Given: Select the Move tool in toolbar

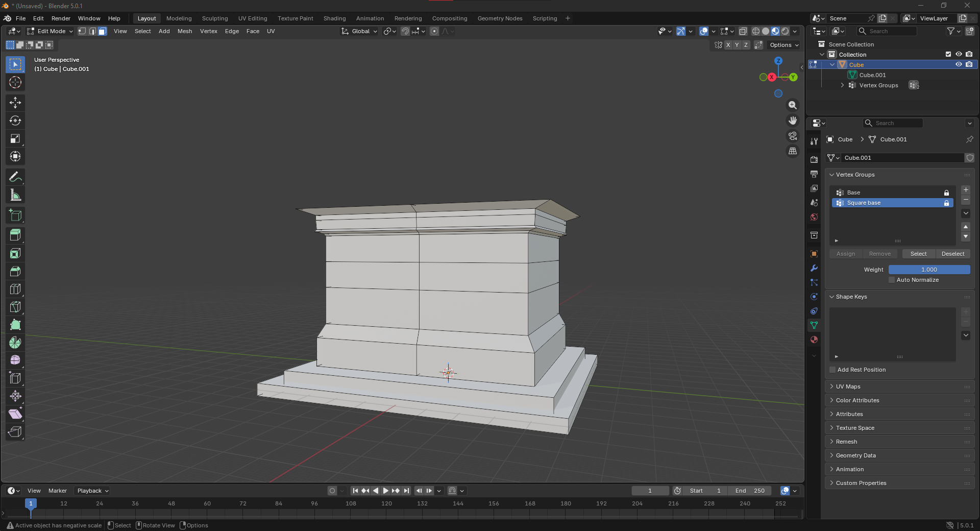Looking at the screenshot, I should click(x=15, y=103).
